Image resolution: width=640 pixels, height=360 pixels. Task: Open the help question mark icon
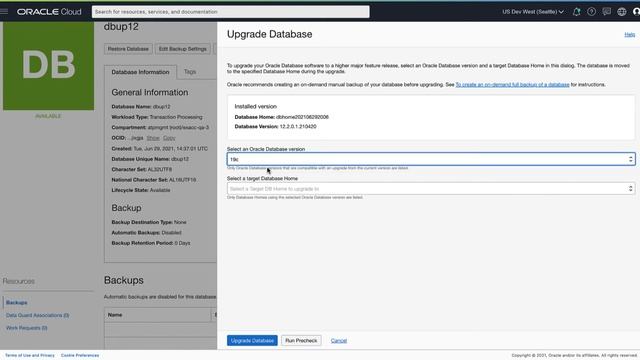point(591,12)
